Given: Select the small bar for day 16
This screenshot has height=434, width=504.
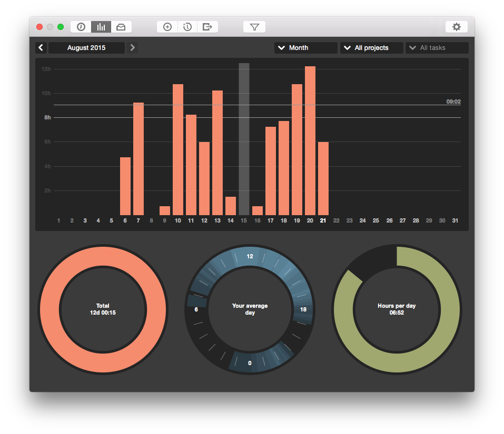Looking at the screenshot, I should tap(258, 210).
